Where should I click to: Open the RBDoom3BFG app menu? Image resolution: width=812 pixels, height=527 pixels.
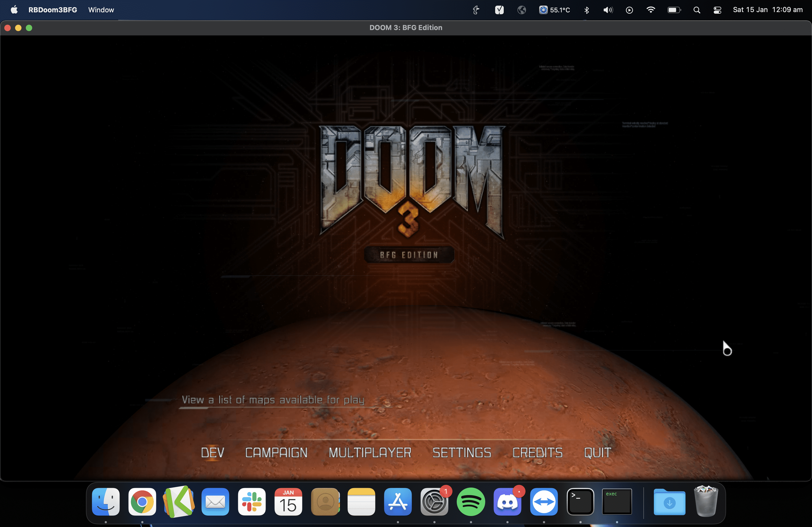(53, 10)
